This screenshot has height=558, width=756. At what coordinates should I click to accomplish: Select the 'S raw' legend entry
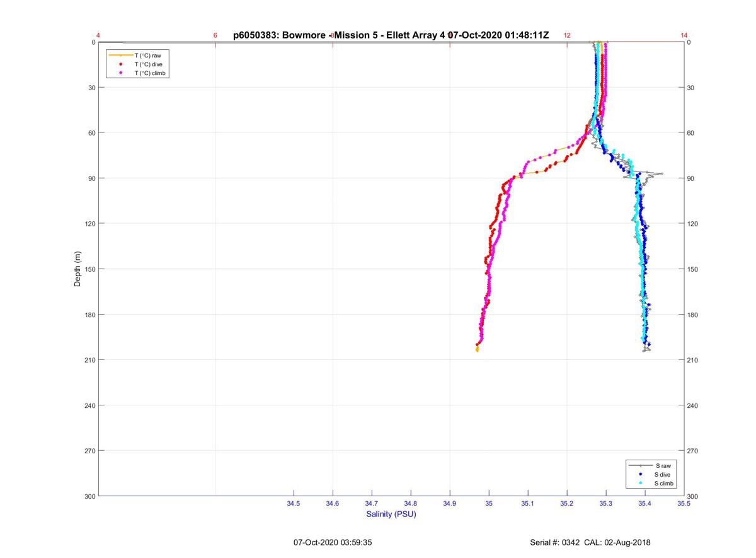[x=651, y=465]
